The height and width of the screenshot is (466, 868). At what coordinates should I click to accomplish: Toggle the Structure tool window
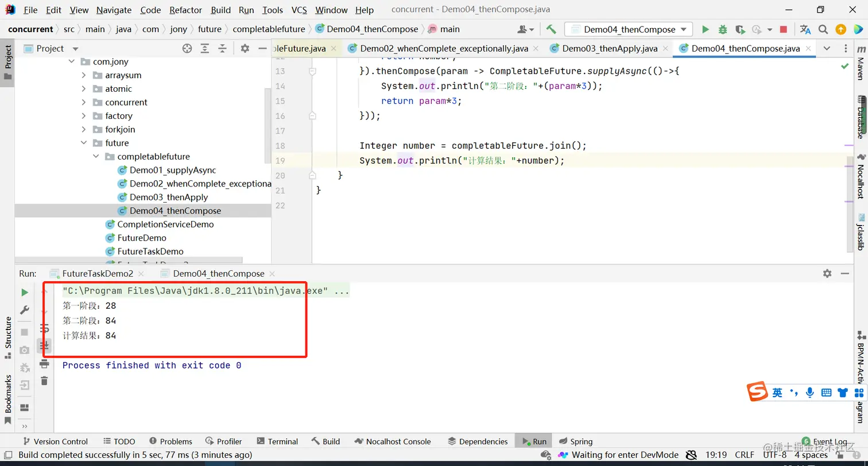coord(8,337)
